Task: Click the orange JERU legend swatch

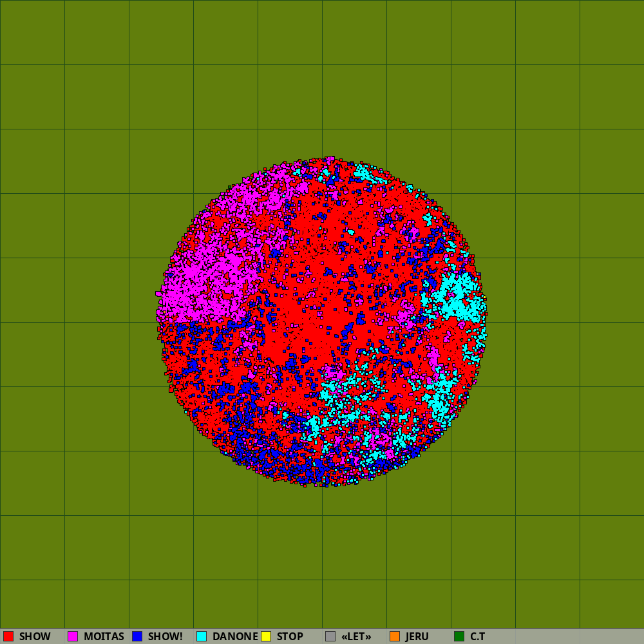Action: coord(395,636)
